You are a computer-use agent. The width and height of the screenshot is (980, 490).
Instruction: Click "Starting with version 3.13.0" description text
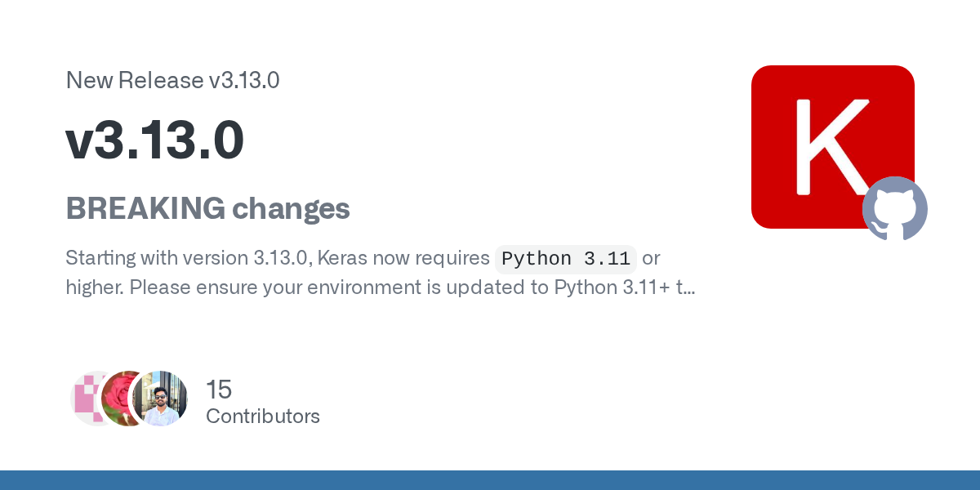click(186, 259)
